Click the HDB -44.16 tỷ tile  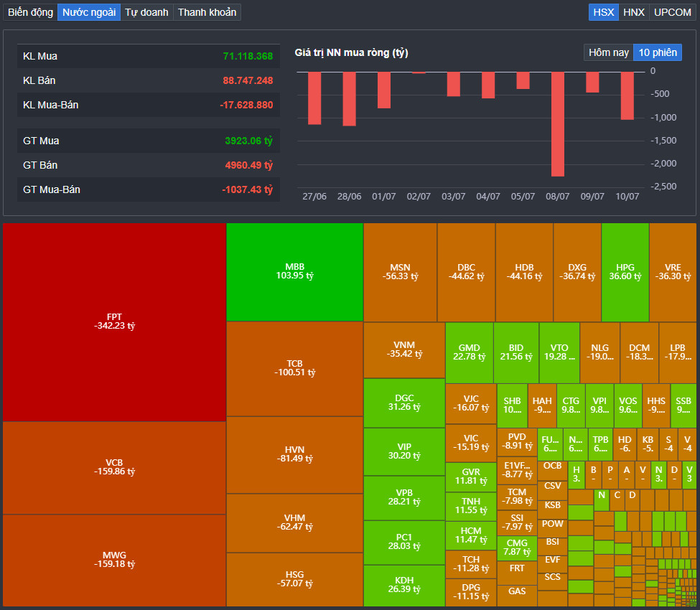coord(524,272)
